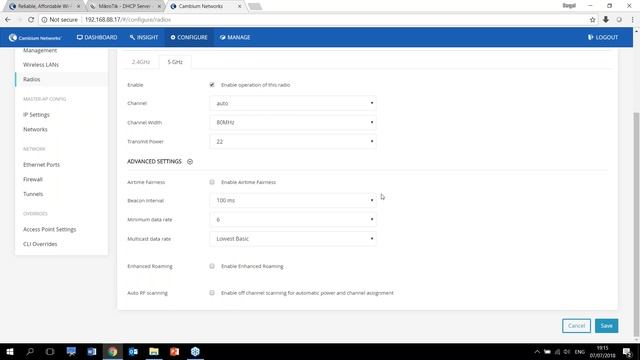Screen dimensions: 640x360
Task: Log out of Cambium interface
Action: 603,37
